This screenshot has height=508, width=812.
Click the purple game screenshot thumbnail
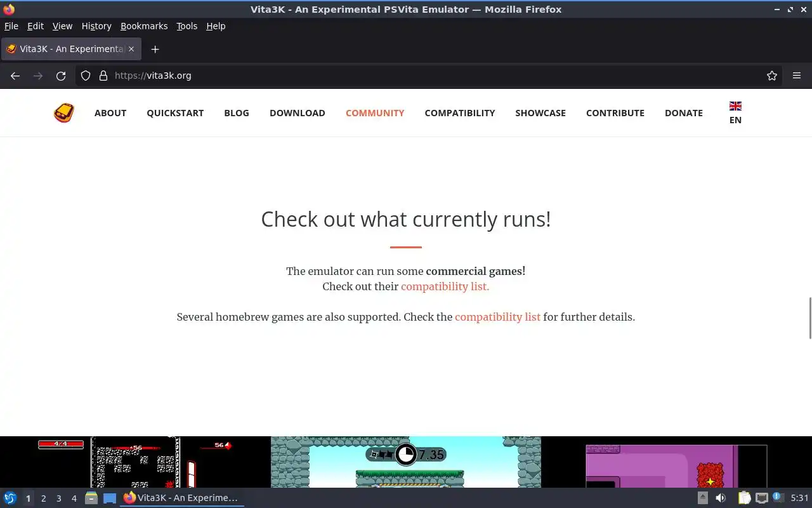676,462
